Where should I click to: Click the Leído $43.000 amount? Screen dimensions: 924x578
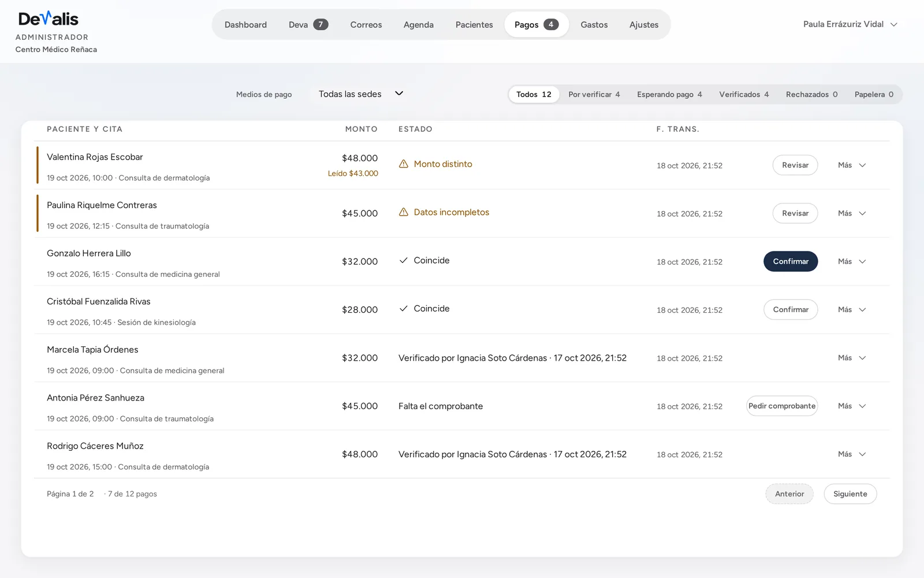tap(353, 173)
